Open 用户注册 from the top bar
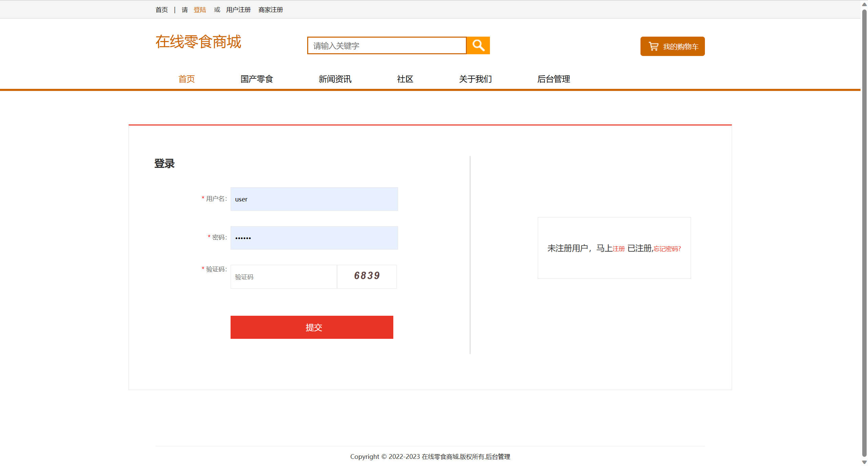Screen dimensions: 868x466 238,9
